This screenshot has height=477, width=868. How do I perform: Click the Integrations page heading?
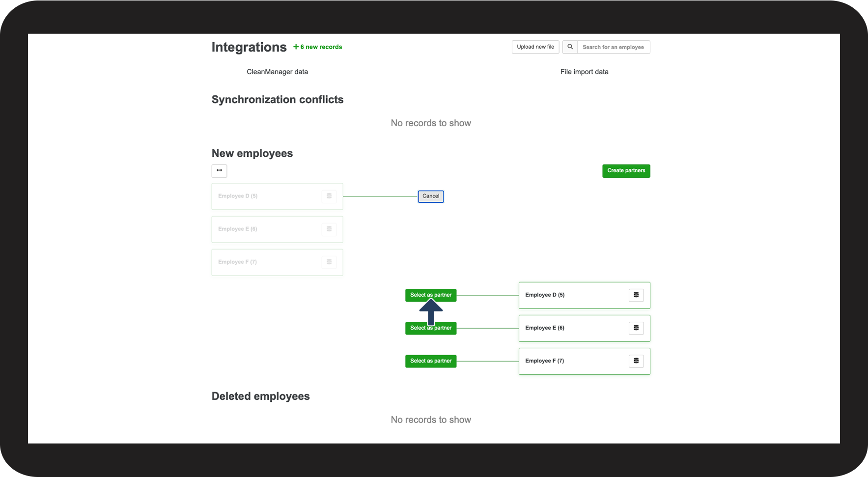[249, 47]
